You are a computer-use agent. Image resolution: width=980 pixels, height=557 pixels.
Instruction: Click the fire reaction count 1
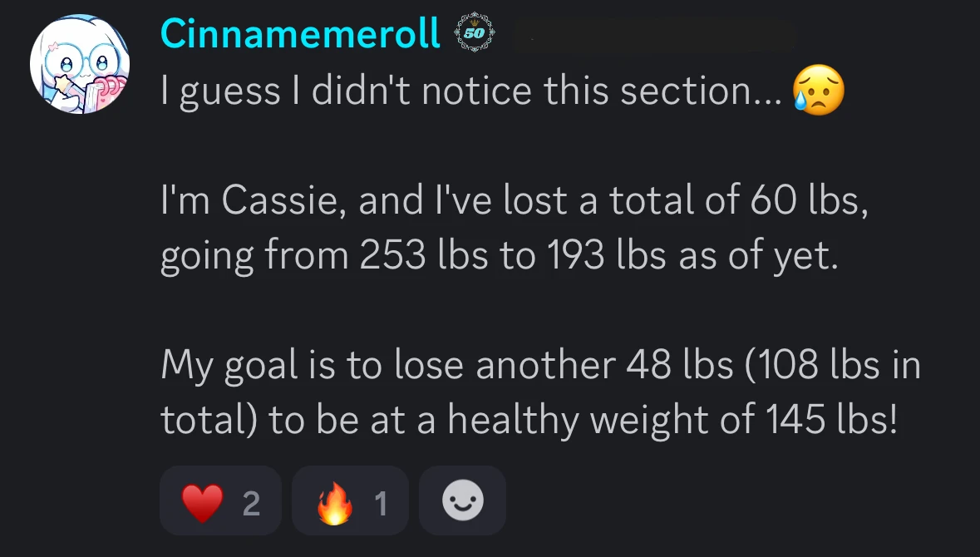(x=381, y=503)
